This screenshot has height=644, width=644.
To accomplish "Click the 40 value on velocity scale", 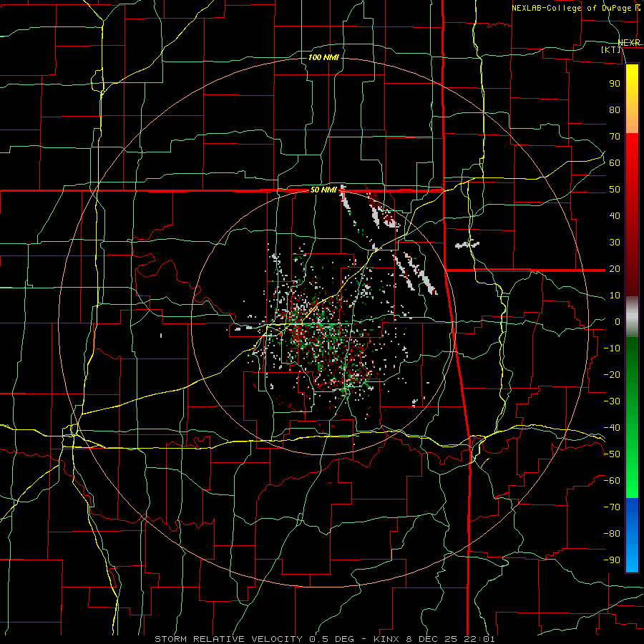I will pos(615,215).
